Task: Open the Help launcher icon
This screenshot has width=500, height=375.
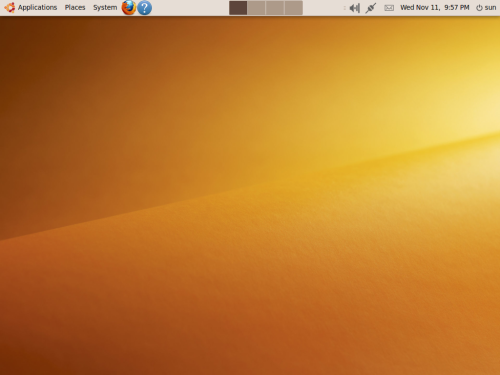Action: [144, 8]
